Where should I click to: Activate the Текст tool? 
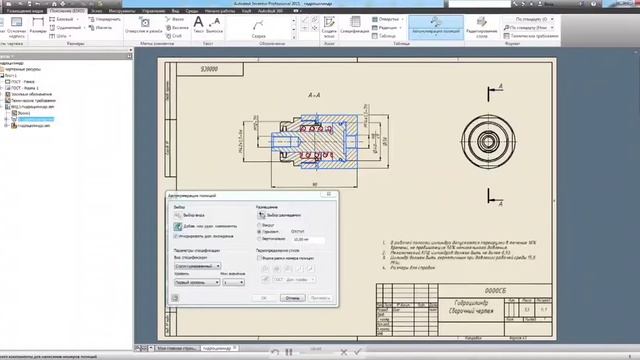click(198, 24)
